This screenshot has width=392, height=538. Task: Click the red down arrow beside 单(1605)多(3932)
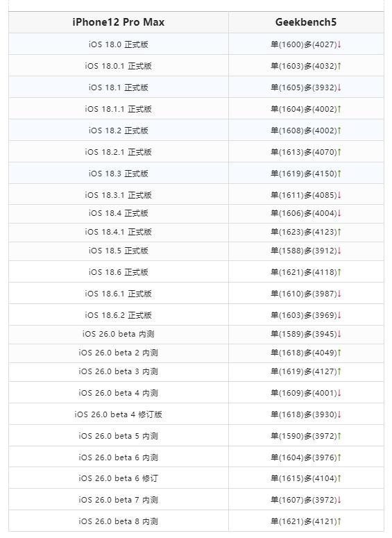(x=339, y=87)
